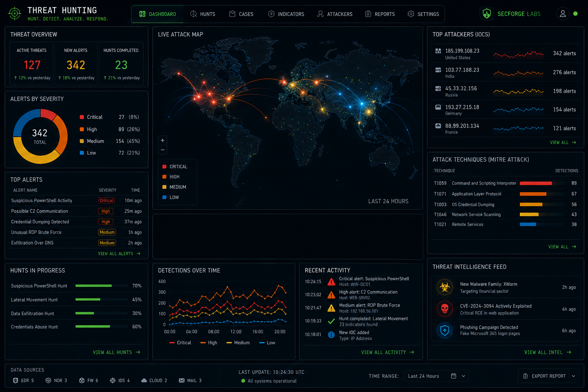Viewport: 588px width, 392px height.
Task: Open the user profile avatar icon
Action: 563,14
